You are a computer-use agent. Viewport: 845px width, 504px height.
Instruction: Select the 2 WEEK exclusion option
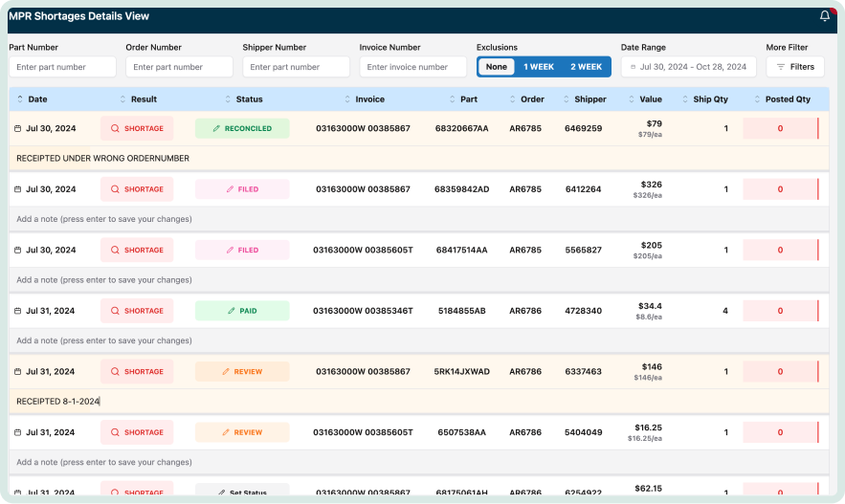coord(586,67)
